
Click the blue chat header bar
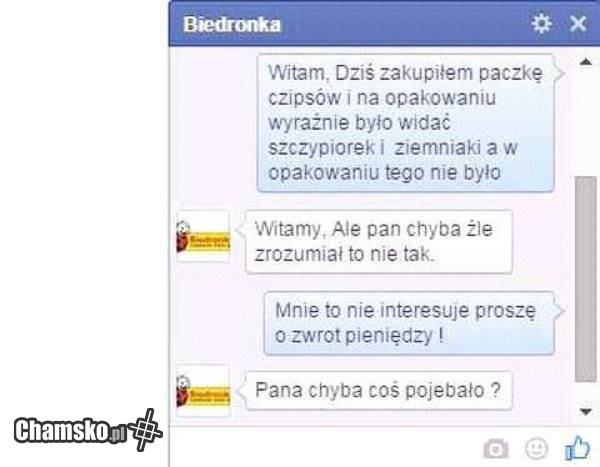[384, 24]
